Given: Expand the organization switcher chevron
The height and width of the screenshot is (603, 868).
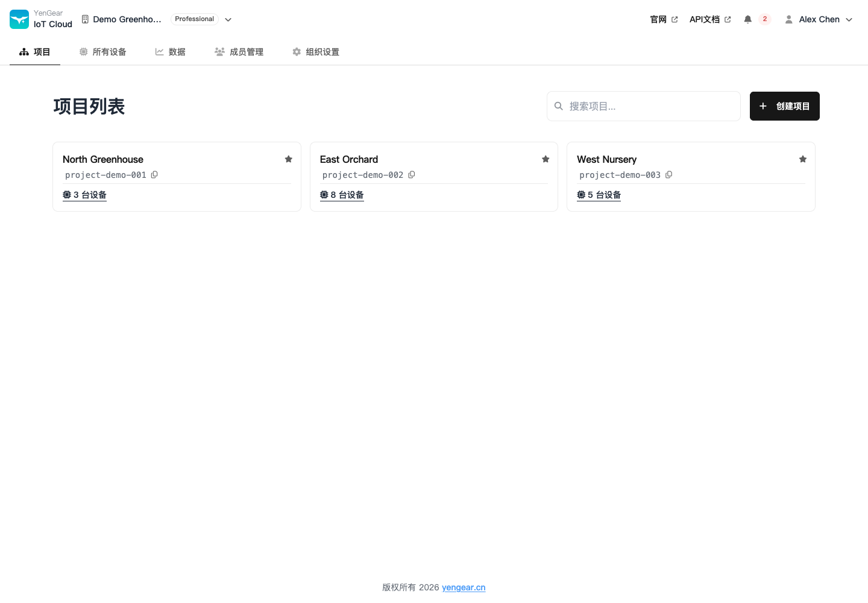Looking at the screenshot, I should click(228, 19).
